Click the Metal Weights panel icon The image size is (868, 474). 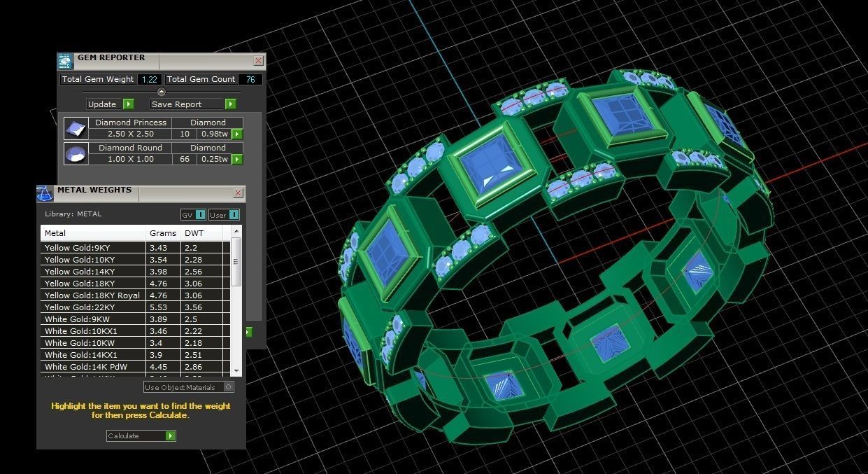point(45,193)
